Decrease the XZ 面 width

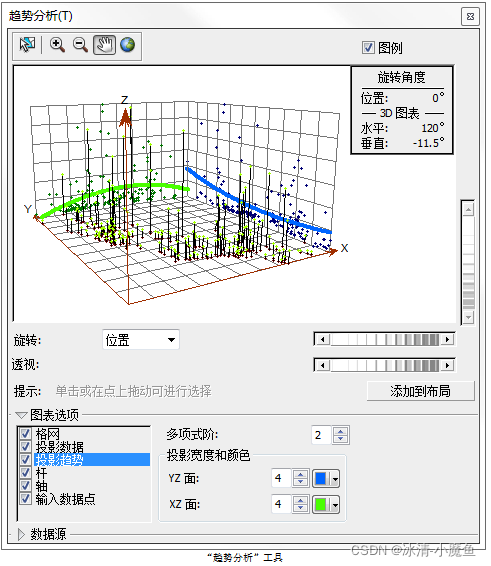[301, 509]
